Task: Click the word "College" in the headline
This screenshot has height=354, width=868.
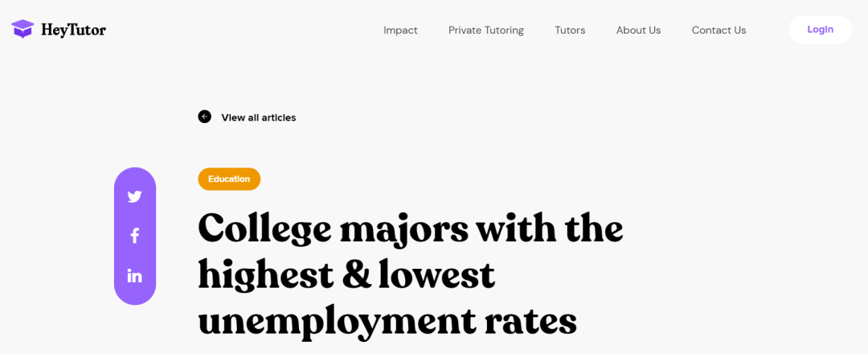Action: pos(264,229)
